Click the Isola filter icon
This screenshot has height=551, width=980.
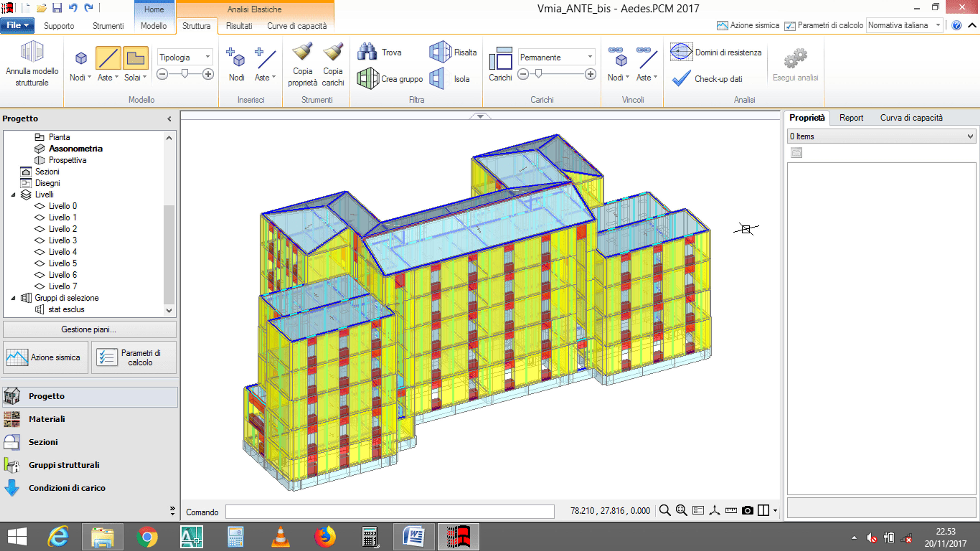click(437, 79)
